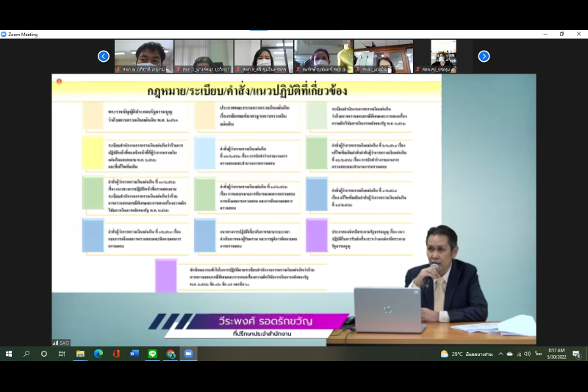The width and height of the screenshot is (588, 392).
Task: Open Google Chrome in the taskbar
Action: point(171,354)
